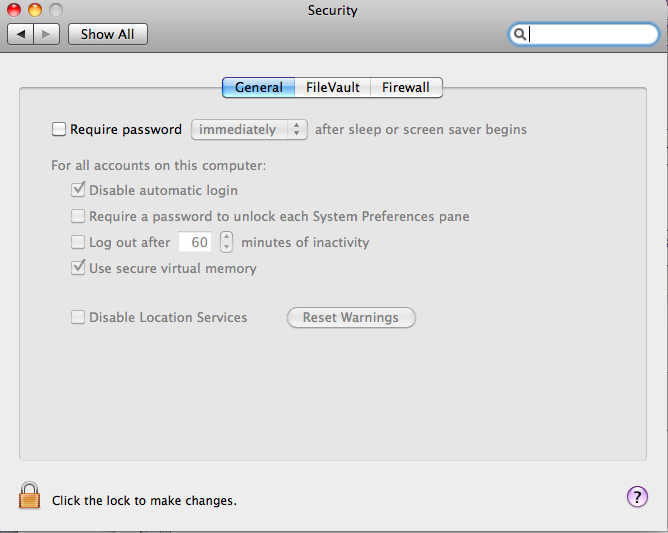The width and height of the screenshot is (668, 533).
Task: Click the inactivity minutes stepper arrows
Action: pos(226,242)
